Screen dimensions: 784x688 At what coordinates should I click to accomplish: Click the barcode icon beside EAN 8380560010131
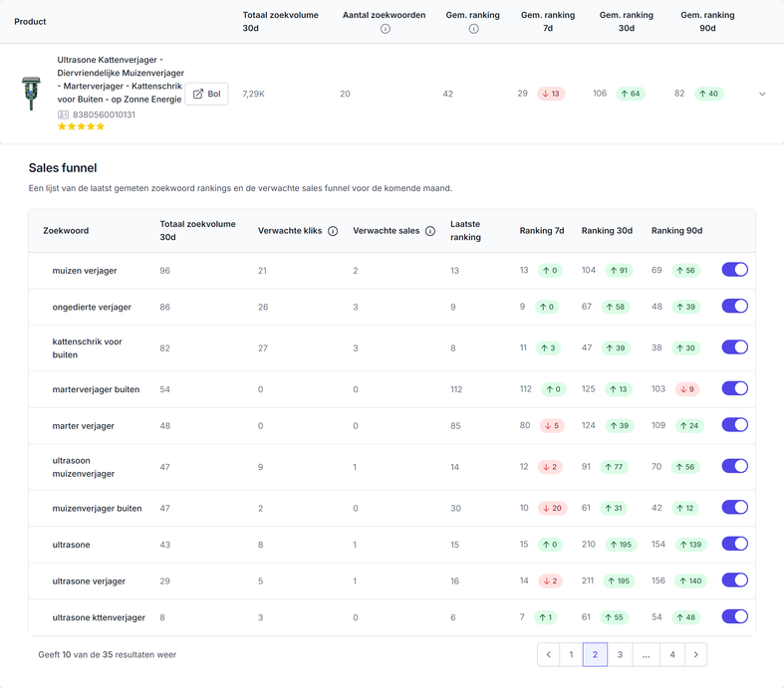(x=63, y=115)
